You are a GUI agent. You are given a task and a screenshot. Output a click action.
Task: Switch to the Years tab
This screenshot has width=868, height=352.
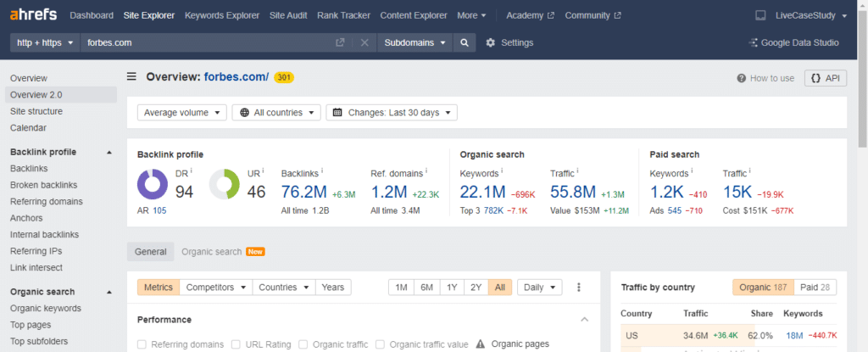332,288
